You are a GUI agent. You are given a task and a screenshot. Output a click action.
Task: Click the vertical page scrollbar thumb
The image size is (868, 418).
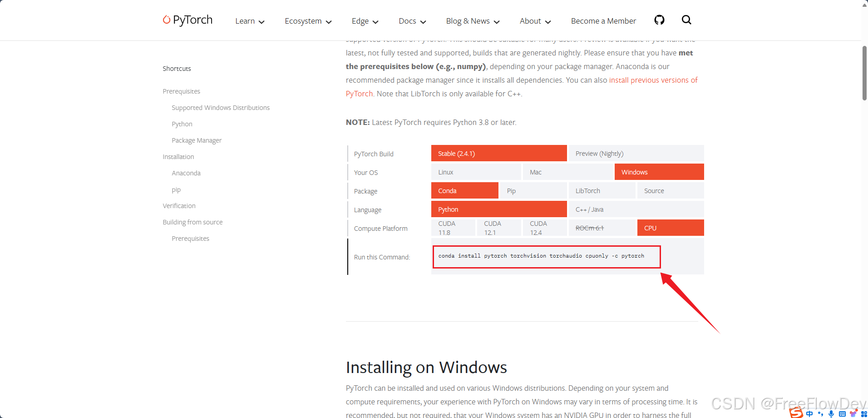pyautogui.click(x=865, y=73)
